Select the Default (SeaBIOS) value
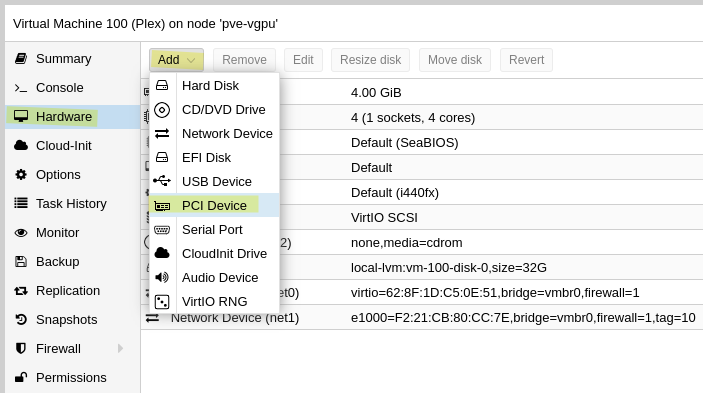The height and width of the screenshot is (393, 703). (404, 143)
